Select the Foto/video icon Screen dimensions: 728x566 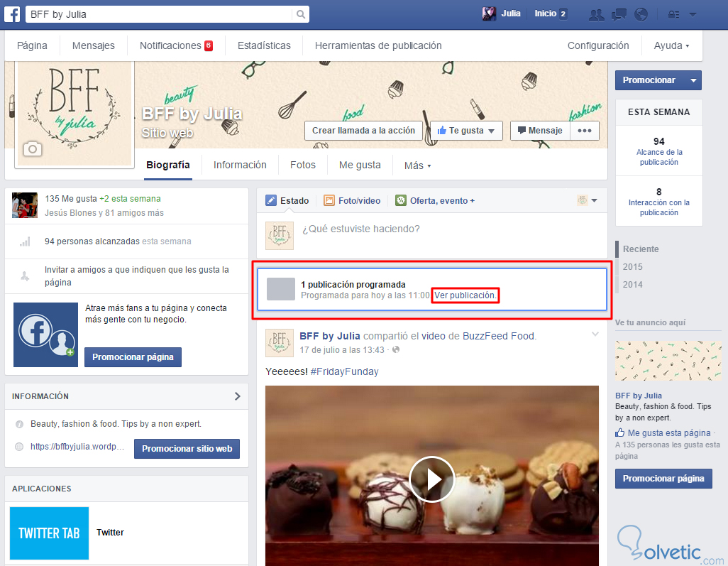(329, 200)
